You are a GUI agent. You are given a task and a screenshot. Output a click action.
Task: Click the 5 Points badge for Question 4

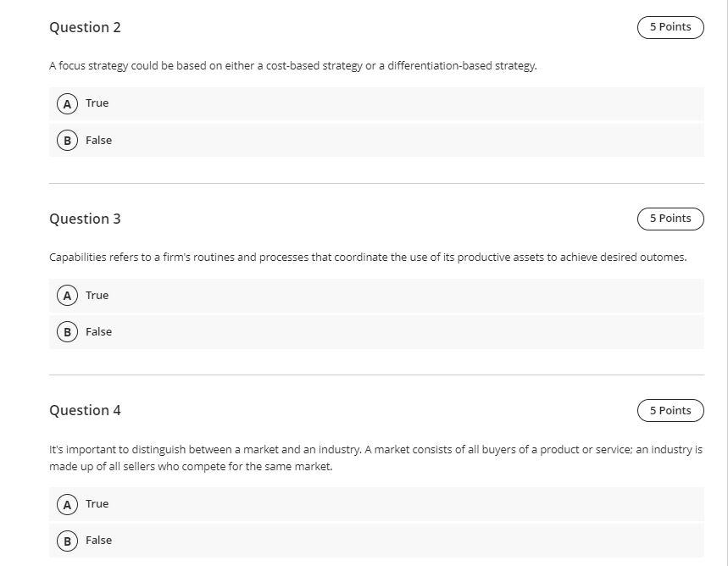click(x=670, y=410)
